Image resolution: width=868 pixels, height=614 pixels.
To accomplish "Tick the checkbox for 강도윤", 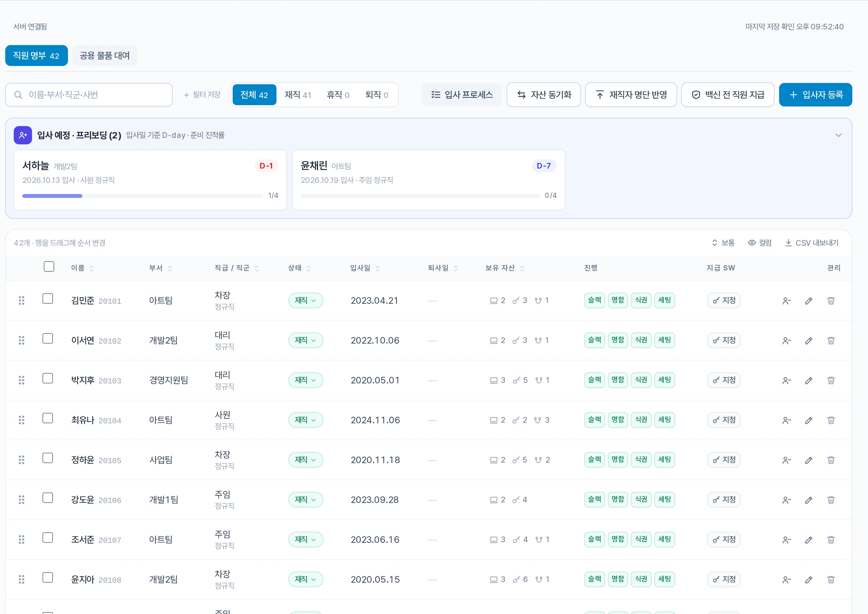I will coord(48,498).
